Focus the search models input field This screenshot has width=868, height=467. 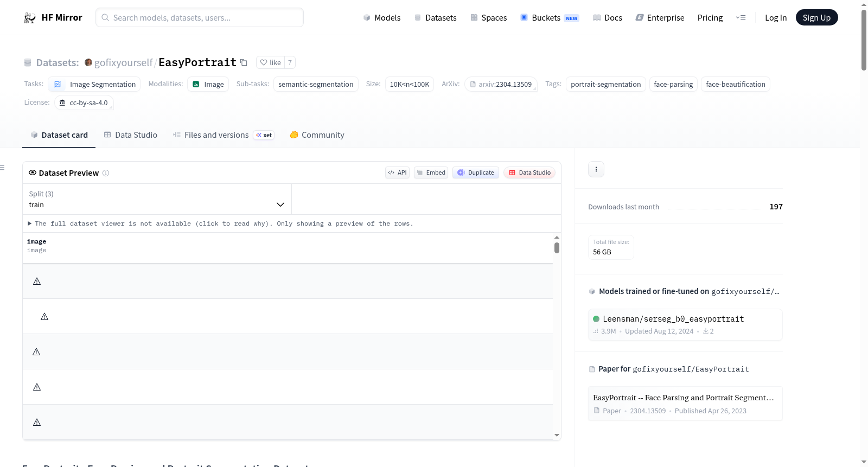tap(200, 17)
